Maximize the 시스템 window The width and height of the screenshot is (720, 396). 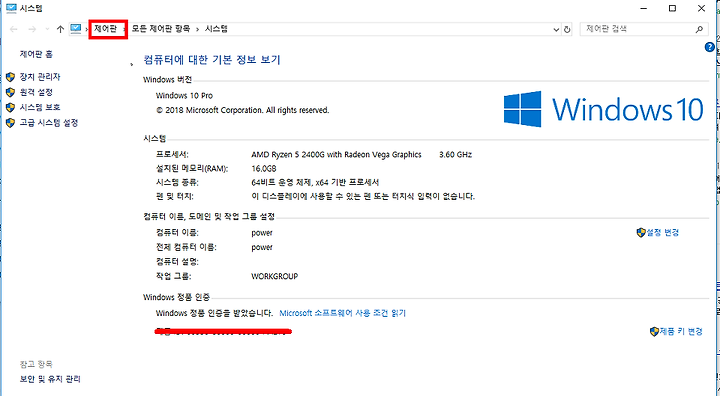point(672,8)
